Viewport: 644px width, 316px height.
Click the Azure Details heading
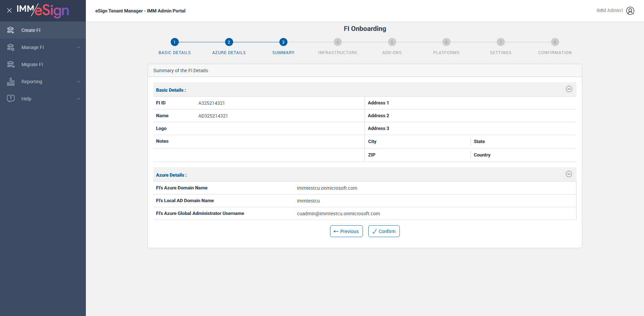coord(171,175)
